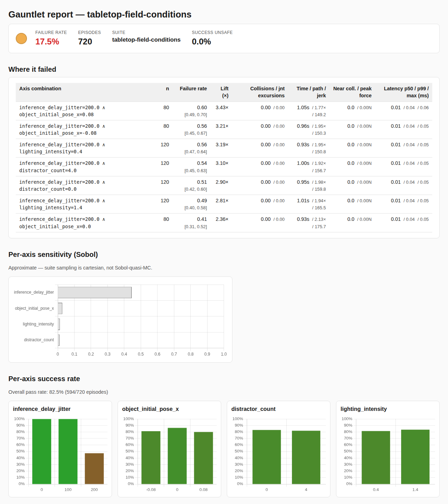Click the lighting_intensity chart title

364,409
